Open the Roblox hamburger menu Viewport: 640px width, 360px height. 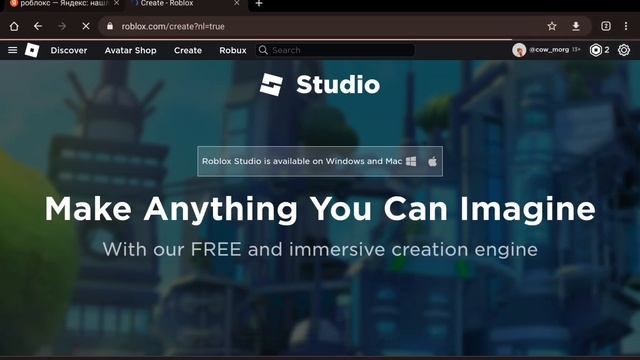[13, 50]
